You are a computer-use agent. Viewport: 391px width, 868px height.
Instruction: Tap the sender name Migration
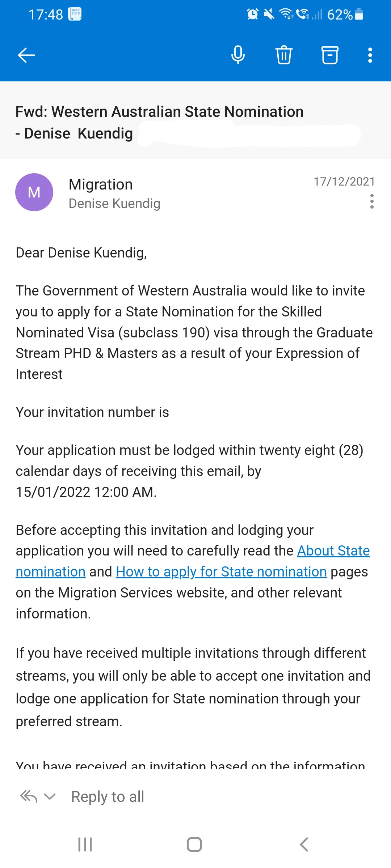[101, 184]
